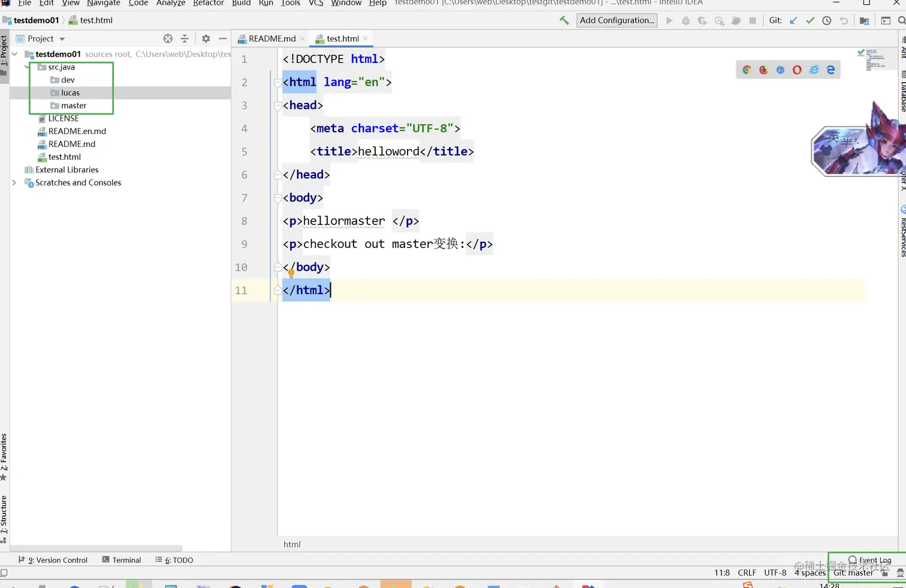Viewport: 906px width, 588px height.
Task: Open in Chrome browser icon
Action: point(747,70)
